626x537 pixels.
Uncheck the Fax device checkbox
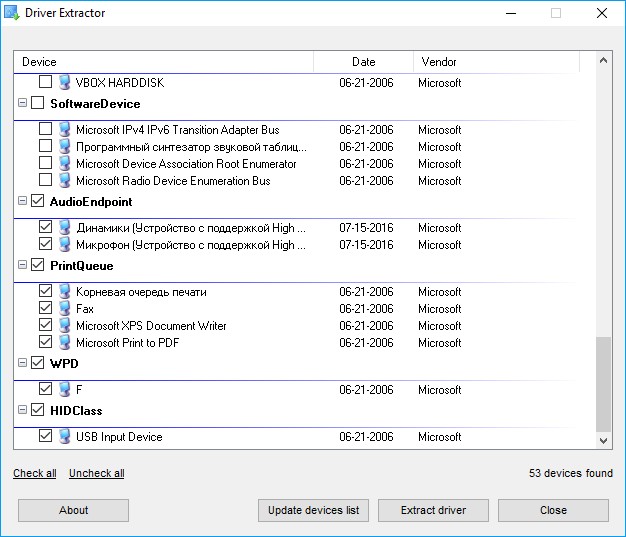click(46, 308)
